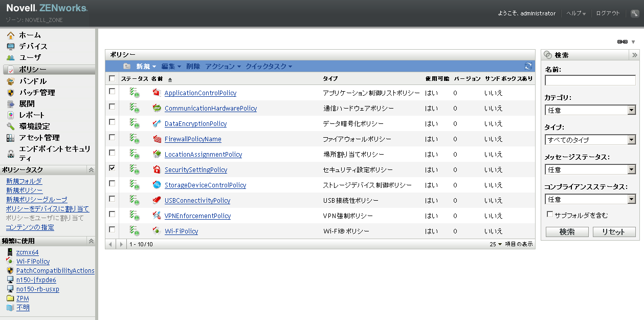Click the VPNEnforcementPolicy type icon
Screen dimensions: 644x320
(x=157, y=216)
